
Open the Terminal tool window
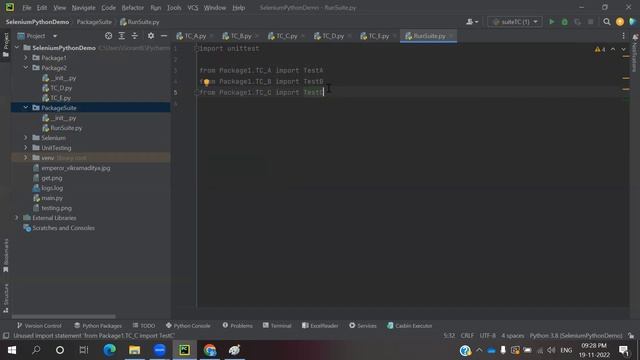pos(277,326)
